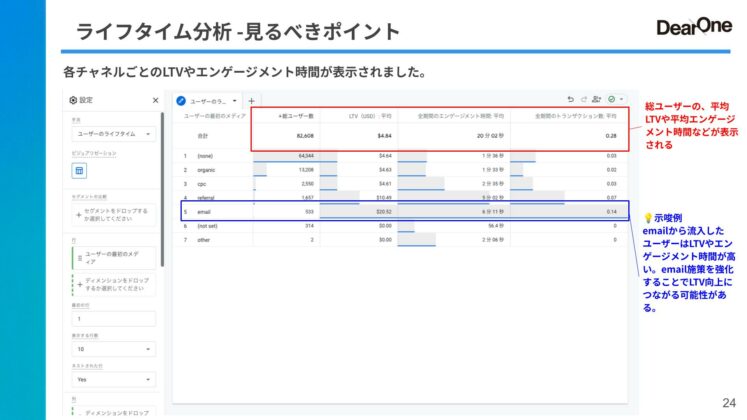This screenshot has height=420, width=747.
Task: Click the organic row label
Action: (206, 170)
